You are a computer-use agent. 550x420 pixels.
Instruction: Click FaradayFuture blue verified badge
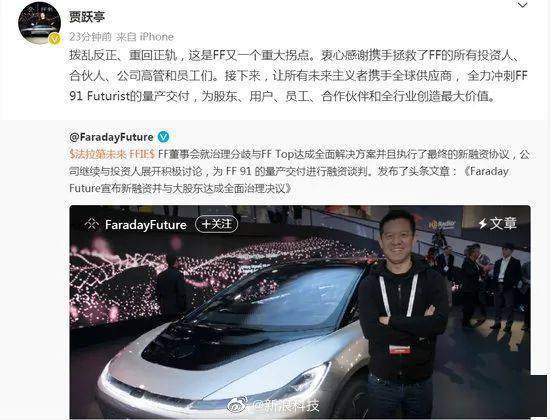(163, 137)
